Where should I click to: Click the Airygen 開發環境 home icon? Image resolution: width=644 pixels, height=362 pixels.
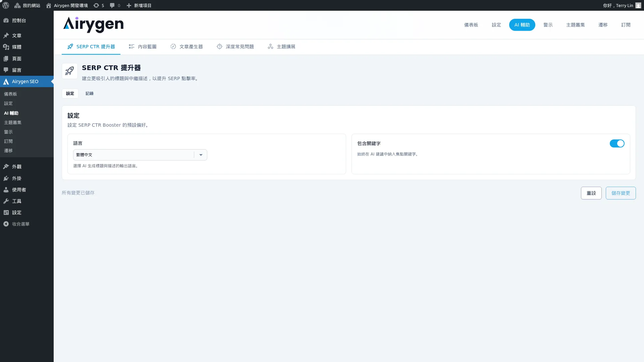click(49, 5)
